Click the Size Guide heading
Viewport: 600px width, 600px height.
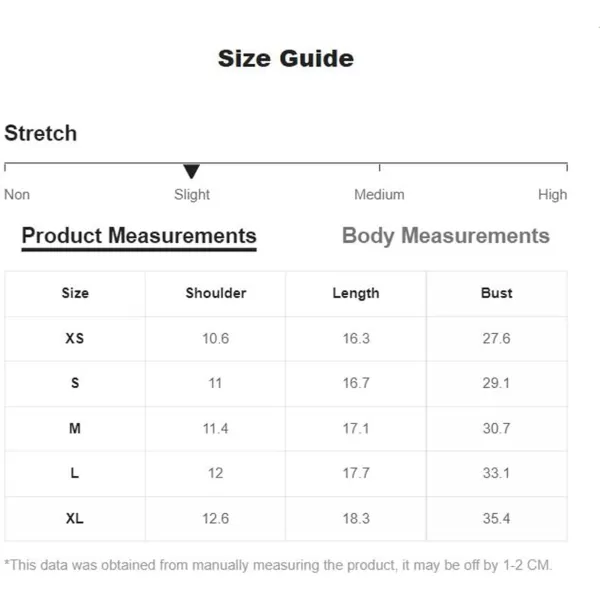point(286,59)
